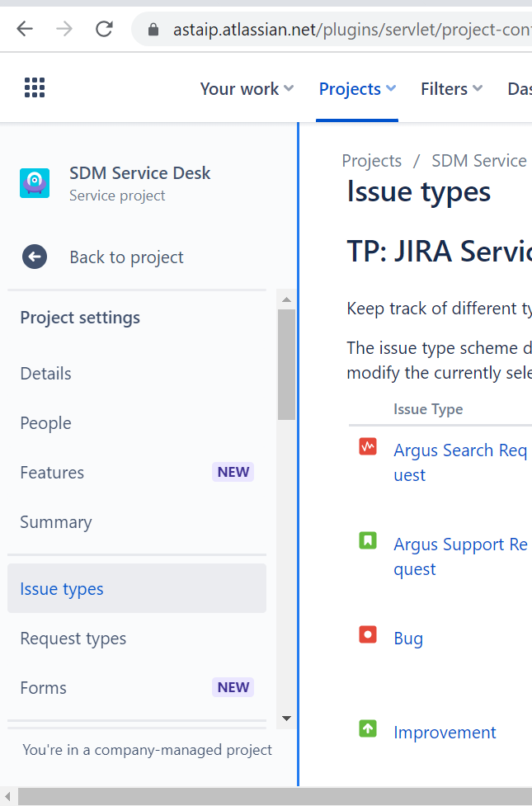This screenshot has height=806, width=532.
Task: Open the Atlassian app switcher grid
Action: tap(35, 87)
